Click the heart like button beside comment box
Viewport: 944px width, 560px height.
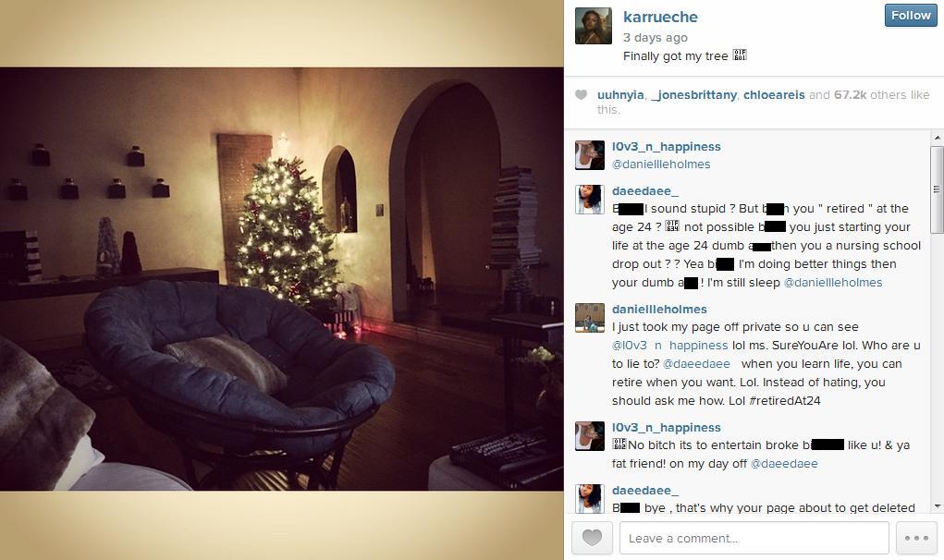click(592, 537)
